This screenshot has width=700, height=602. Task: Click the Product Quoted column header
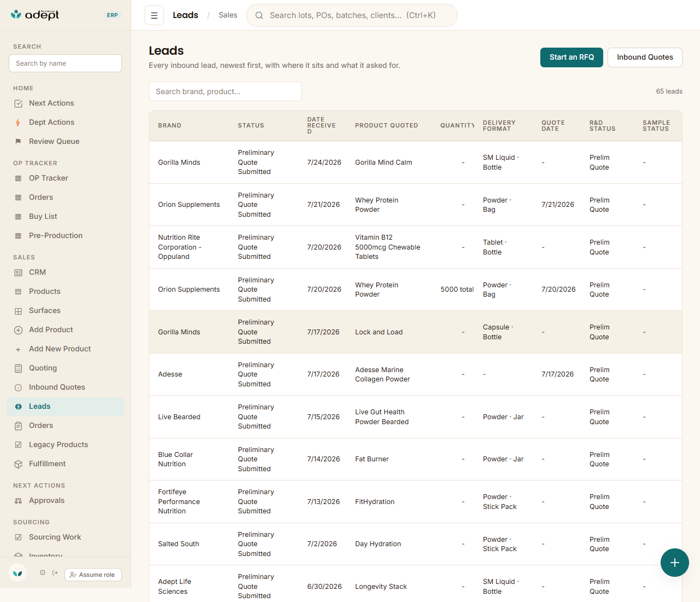pos(387,126)
